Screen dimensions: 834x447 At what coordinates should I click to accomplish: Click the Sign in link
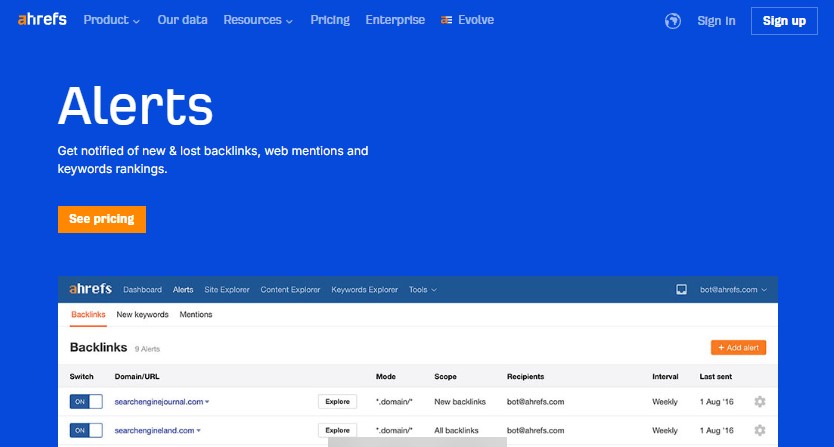click(716, 21)
